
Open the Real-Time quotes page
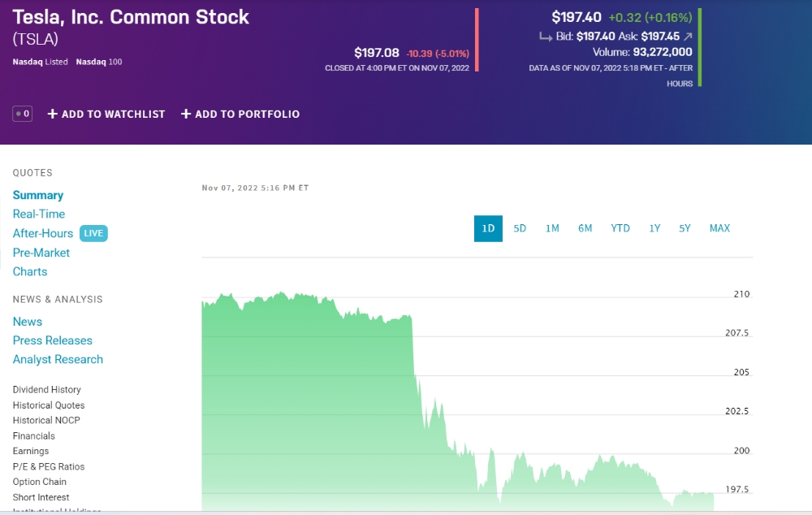tap(39, 214)
